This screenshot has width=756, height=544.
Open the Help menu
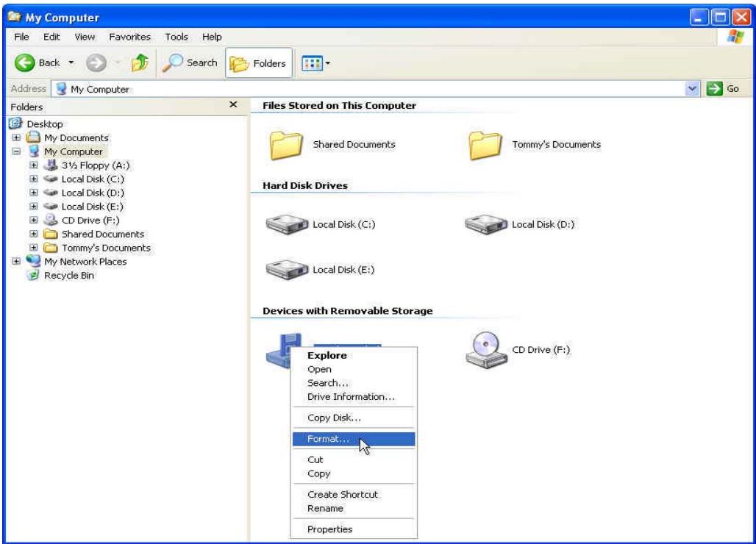(212, 37)
